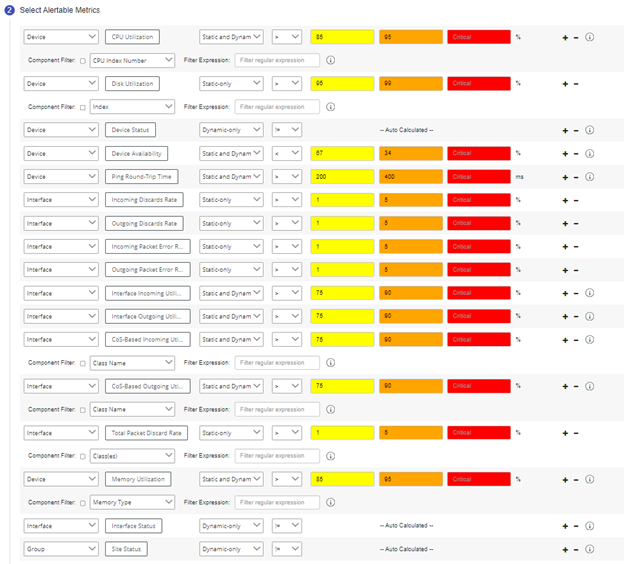Toggle Component Filter checkbox for Memory Type
Viewport: 624px width, 564px height.
click(x=82, y=502)
